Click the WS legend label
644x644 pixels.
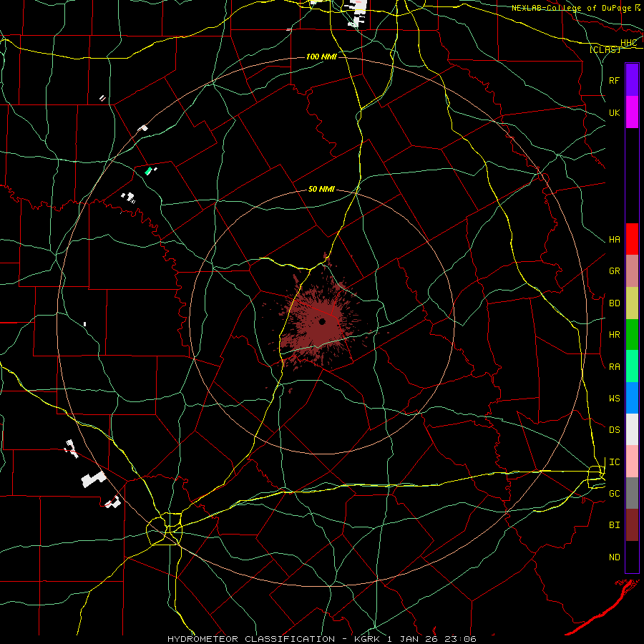[614, 399]
